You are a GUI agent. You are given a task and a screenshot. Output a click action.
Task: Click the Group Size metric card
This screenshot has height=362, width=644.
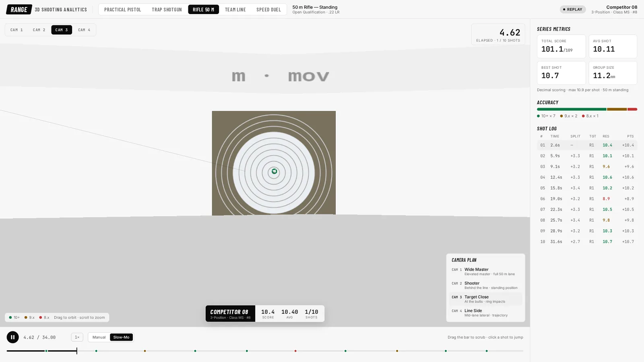tap(613, 73)
